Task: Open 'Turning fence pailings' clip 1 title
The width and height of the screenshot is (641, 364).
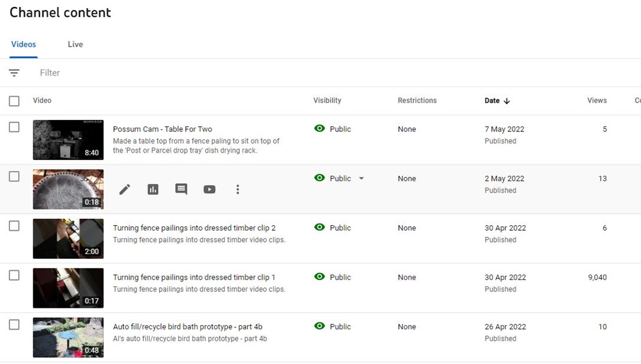Action: pyautogui.click(x=193, y=277)
